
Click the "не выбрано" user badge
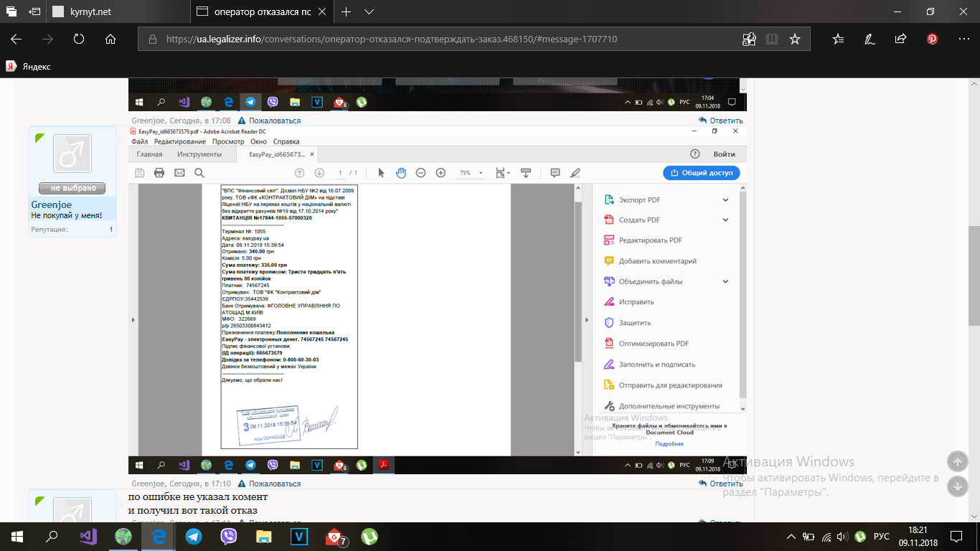click(72, 188)
